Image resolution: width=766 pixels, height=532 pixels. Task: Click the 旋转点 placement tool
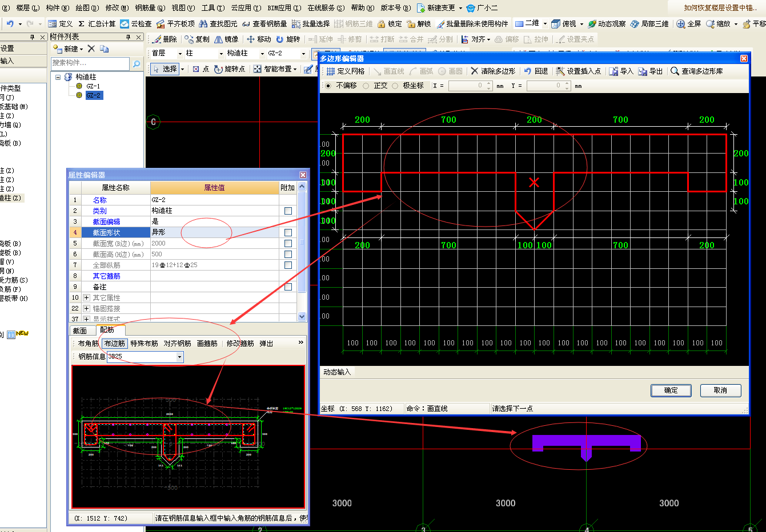(230, 68)
